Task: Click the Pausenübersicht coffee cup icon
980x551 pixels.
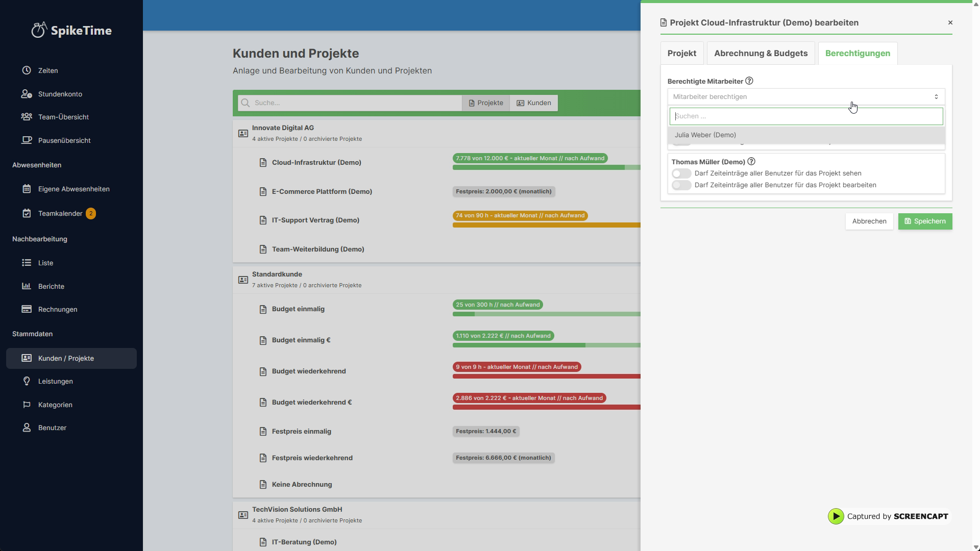Action: [27, 140]
